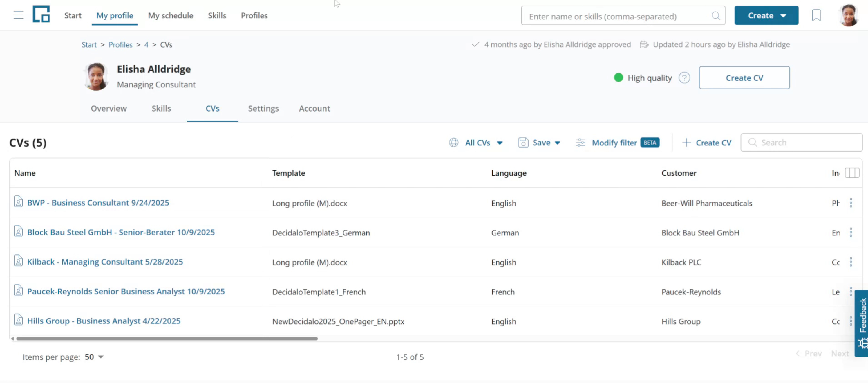The height and width of the screenshot is (383, 868).
Task: Open the options menu for the BWP Business Consultant row
Action: [x=851, y=203]
